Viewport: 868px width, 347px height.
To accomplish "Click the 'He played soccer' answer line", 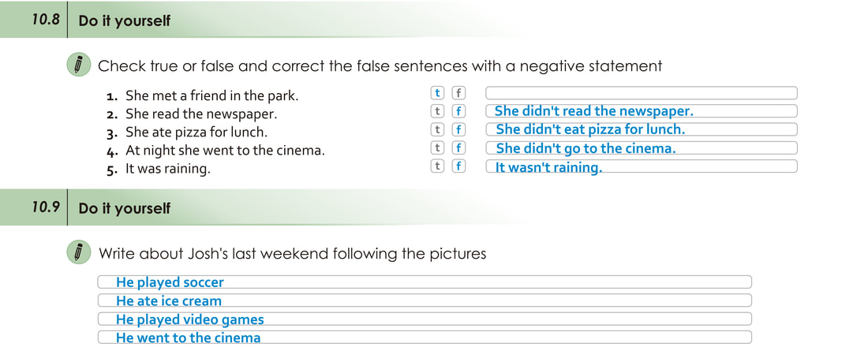I will (425, 282).
